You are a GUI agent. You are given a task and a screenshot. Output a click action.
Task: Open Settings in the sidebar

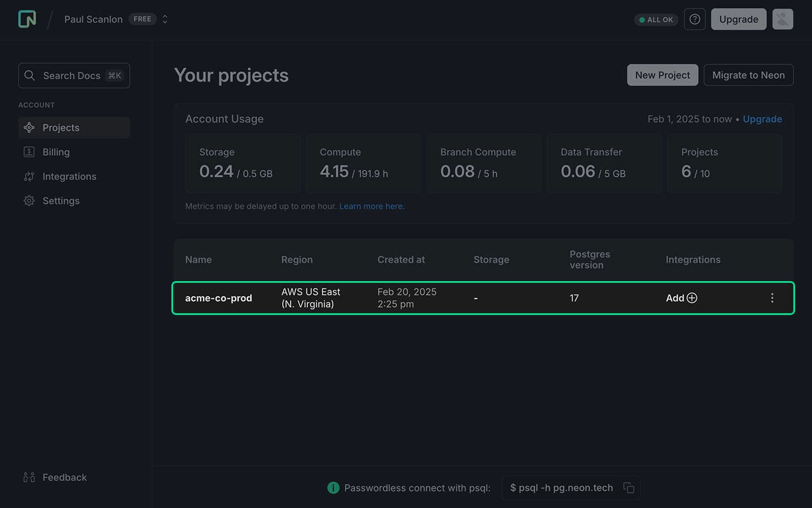pyautogui.click(x=61, y=200)
